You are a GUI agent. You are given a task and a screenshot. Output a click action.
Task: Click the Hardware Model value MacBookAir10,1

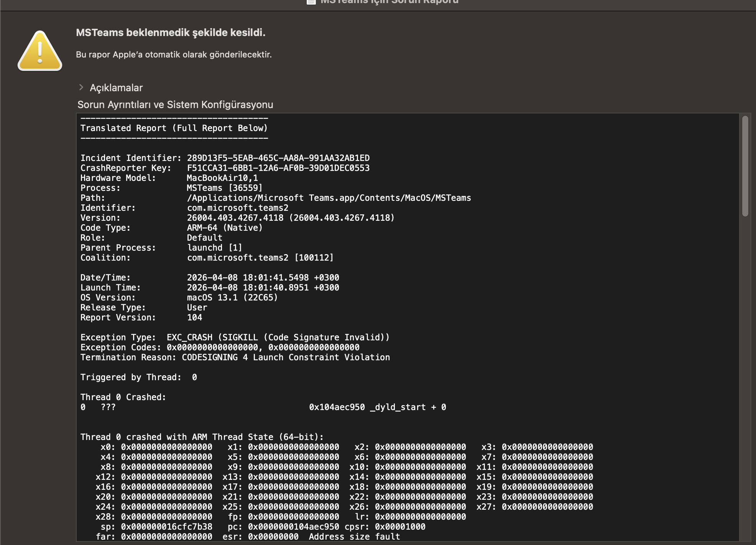(x=222, y=178)
